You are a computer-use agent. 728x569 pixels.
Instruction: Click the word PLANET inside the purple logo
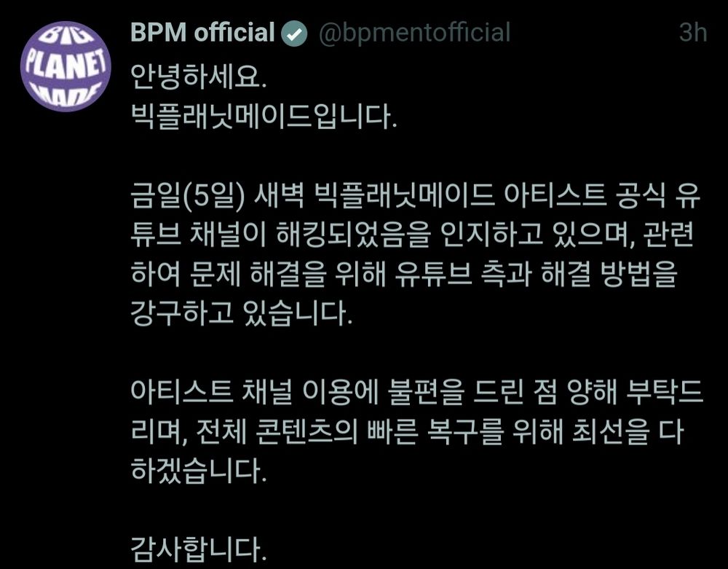66,66
